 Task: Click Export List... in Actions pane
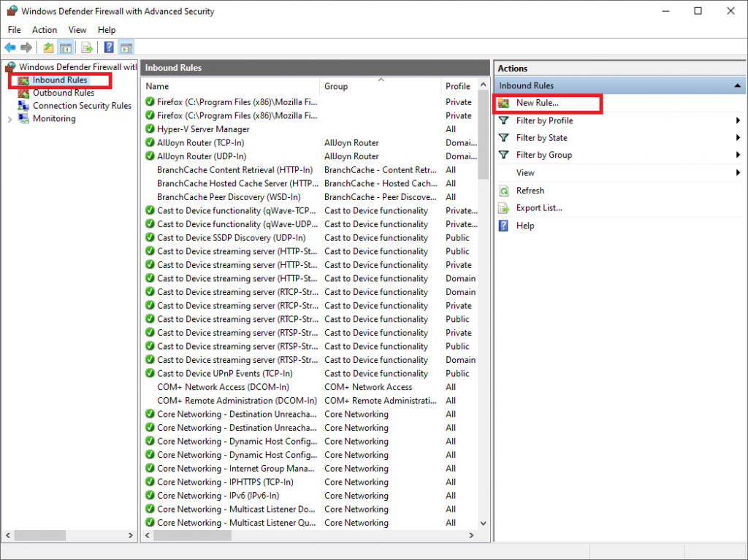(538, 208)
